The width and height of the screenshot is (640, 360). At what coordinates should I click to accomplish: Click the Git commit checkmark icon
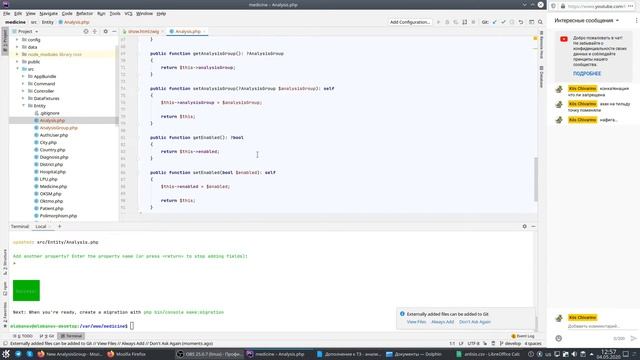[503, 22]
